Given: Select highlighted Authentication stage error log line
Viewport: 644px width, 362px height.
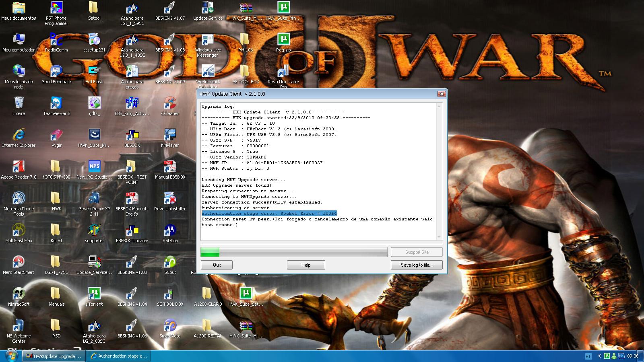Looking at the screenshot, I should pos(269,213).
